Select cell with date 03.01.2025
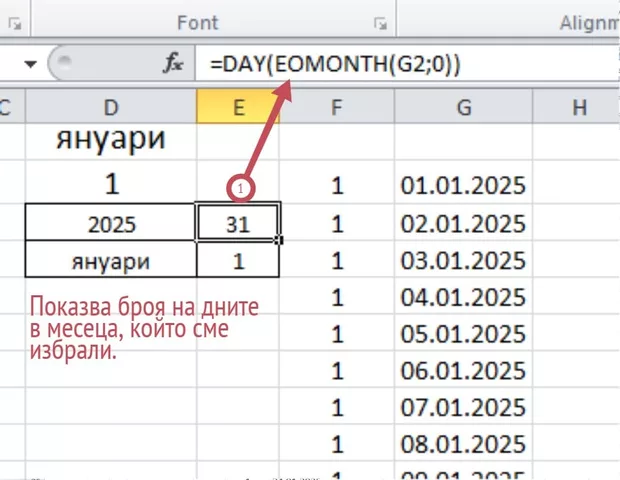Screen dimensions: 620x480 click(463, 259)
